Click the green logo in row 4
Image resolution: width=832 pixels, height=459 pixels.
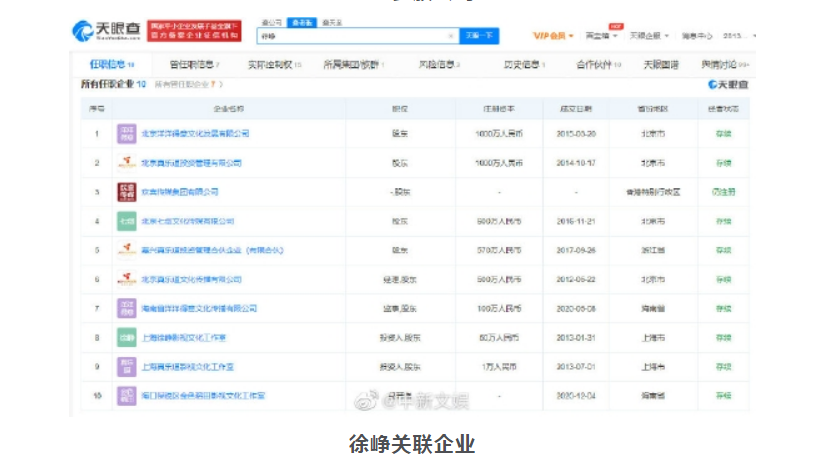pyautogui.click(x=126, y=221)
